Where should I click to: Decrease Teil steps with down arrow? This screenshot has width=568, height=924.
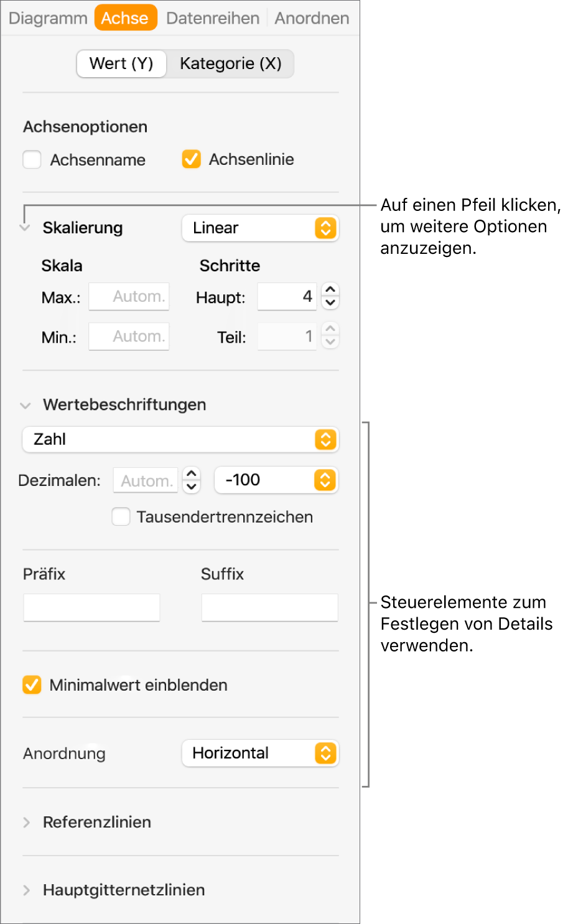click(x=330, y=343)
